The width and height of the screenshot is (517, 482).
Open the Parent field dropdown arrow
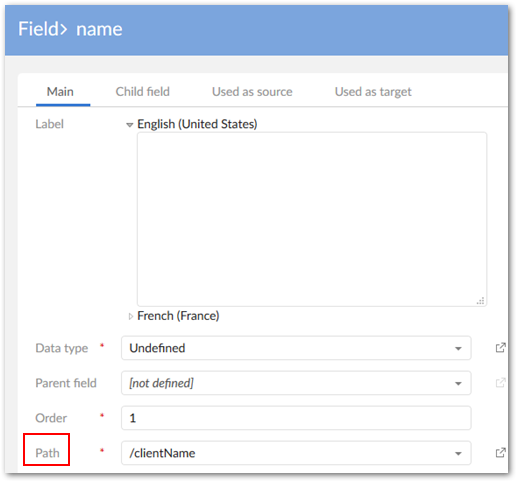(458, 383)
